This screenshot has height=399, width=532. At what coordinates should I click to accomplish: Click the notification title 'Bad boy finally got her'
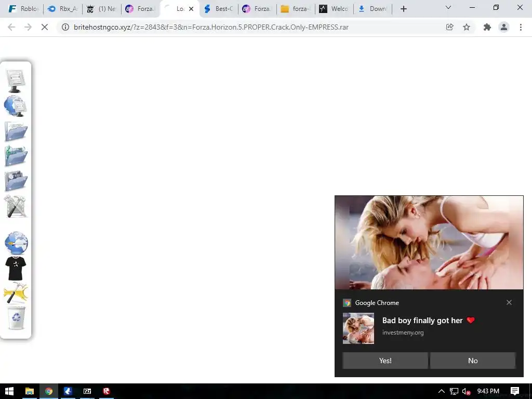422,320
